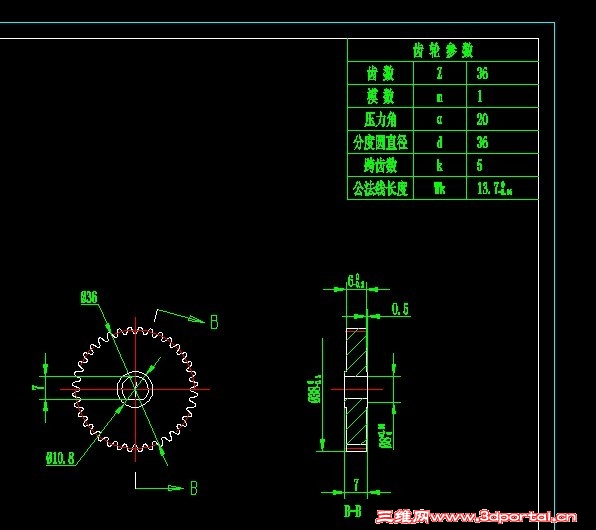Select the '6' width dimension above section view
This screenshot has width=596, height=530.
356,281
